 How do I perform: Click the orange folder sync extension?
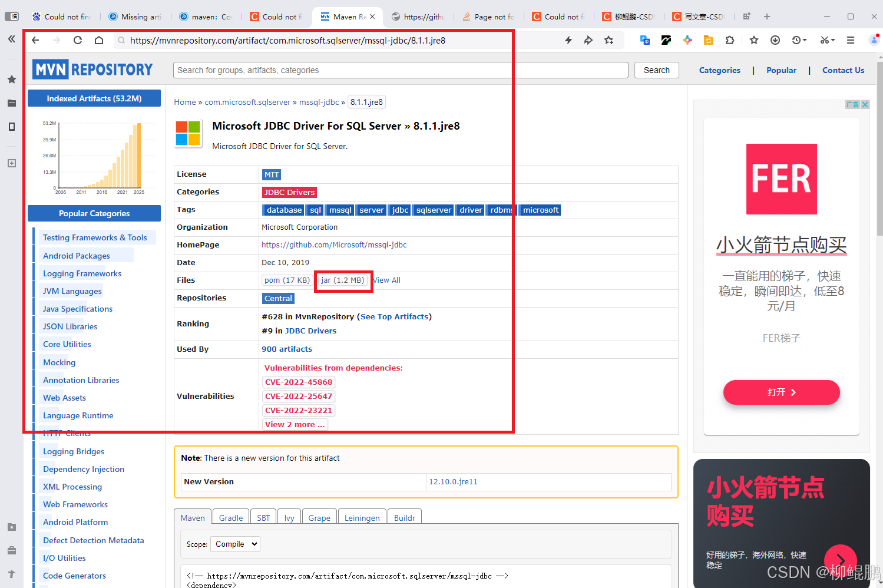click(x=709, y=40)
